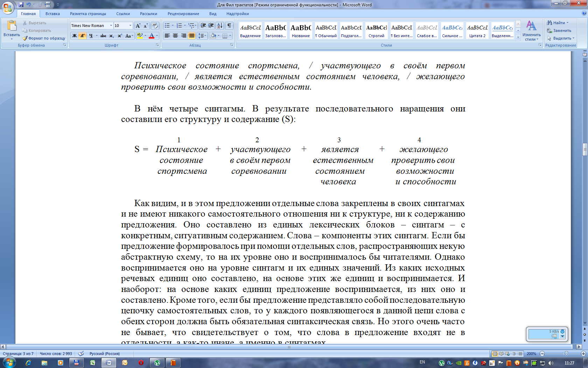The width and height of the screenshot is (588, 368).
Task: Apply the Заголово... heading style
Action: [276, 31]
